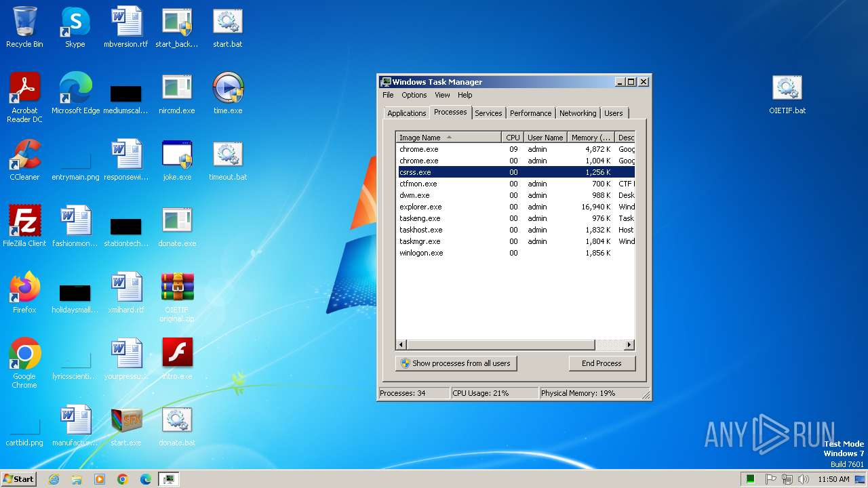868x488 pixels.
Task: Open the View menu in Task Manager
Action: pos(442,95)
